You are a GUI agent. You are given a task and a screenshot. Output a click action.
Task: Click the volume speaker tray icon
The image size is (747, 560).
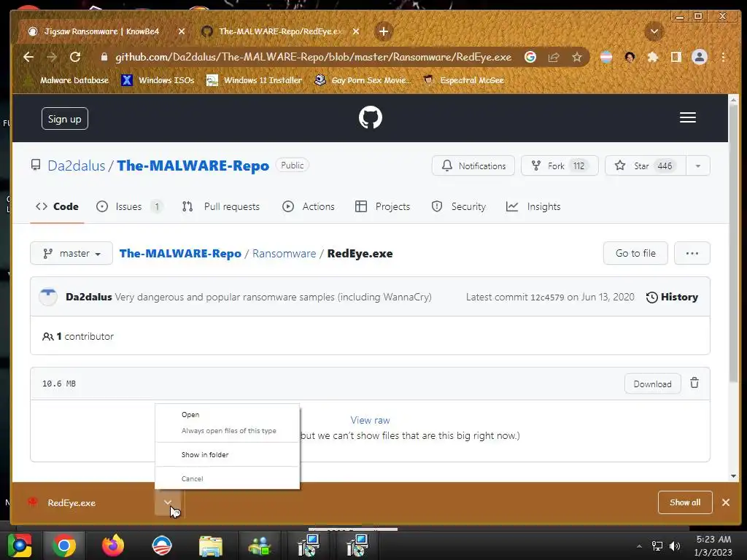(675, 545)
